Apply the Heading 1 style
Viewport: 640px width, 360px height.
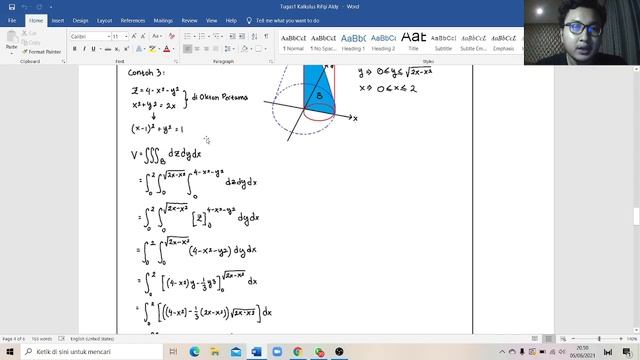pos(353,42)
